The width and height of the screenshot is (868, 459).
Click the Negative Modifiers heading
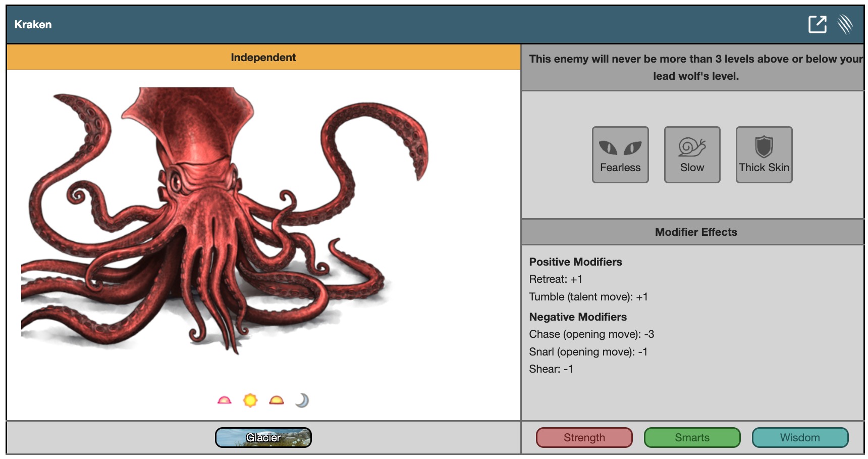pyautogui.click(x=578, y=317)
